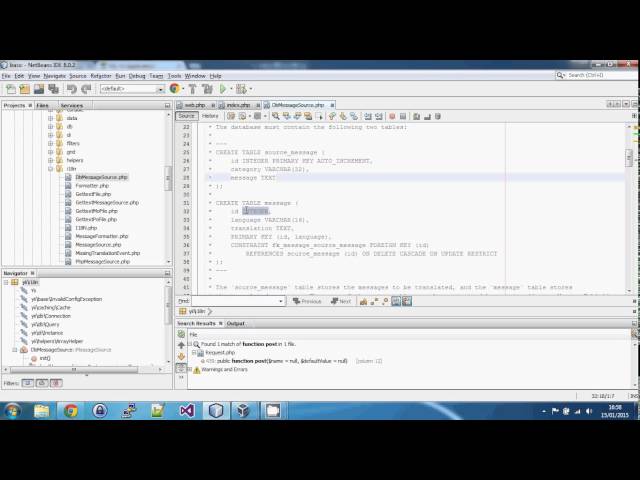Expand the data folder node
This screenshot has height=480, width=640.
tap(51, 118)
